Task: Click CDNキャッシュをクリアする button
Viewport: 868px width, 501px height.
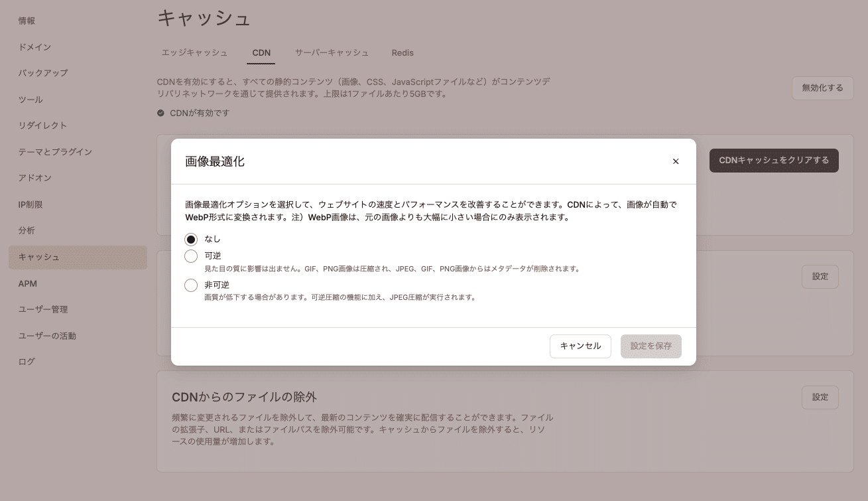Action: pyautogui.click(x=774, y=161)
